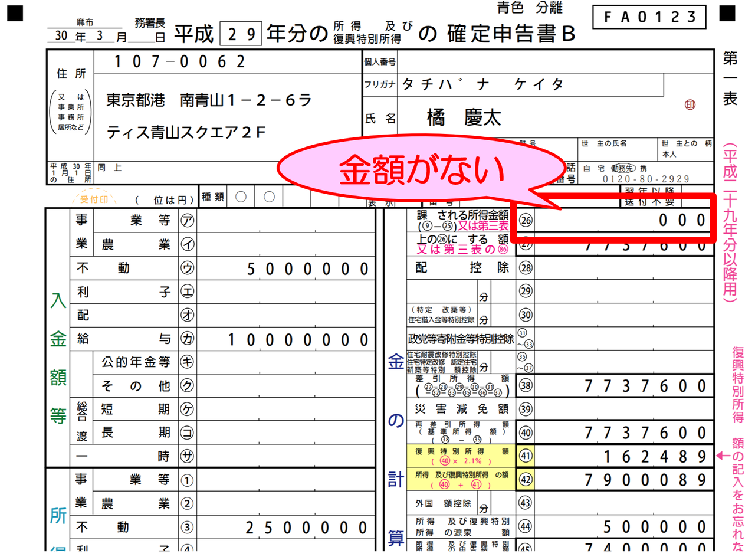This screenshot has height=560, width=755.
Task: Click 再差引所得税額 ㊵ value 7737600
Action: [x=646, y=433]
